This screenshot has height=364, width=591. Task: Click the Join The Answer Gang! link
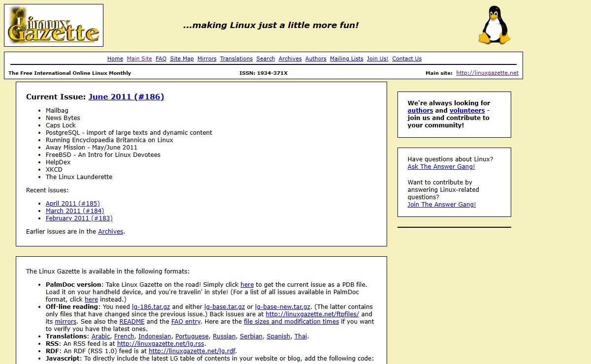click(442, 205)
